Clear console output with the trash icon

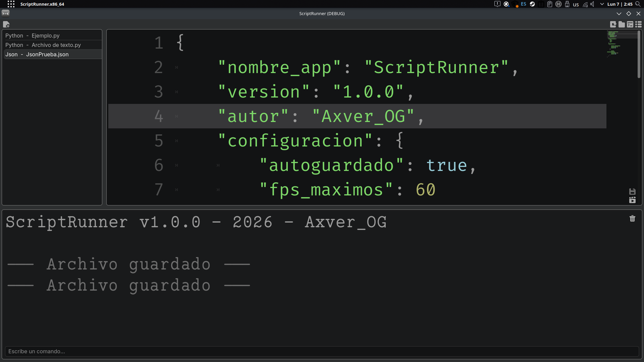[x=632, y=219]
